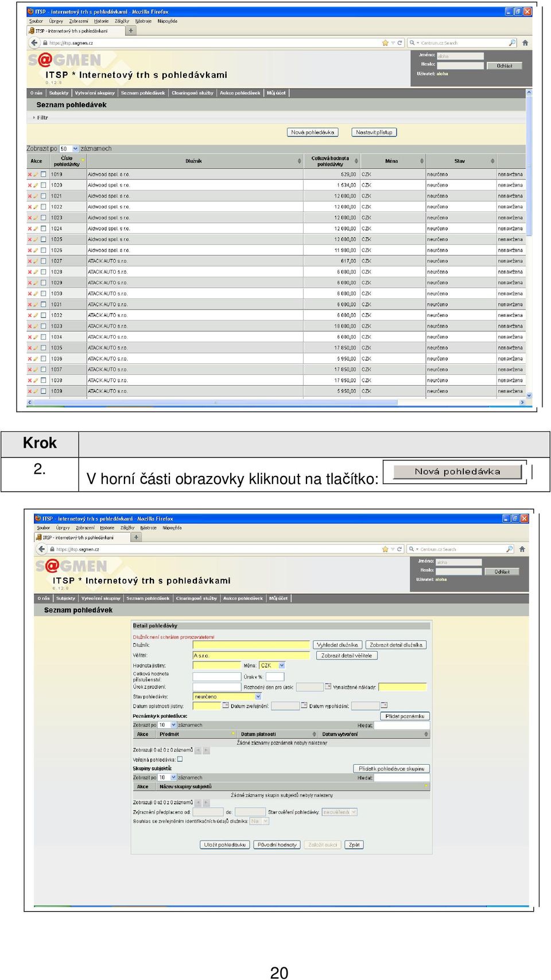Open the Soubor menu in upper screenshot
This screenshot has height=980, width=551.
click(36, 21)
